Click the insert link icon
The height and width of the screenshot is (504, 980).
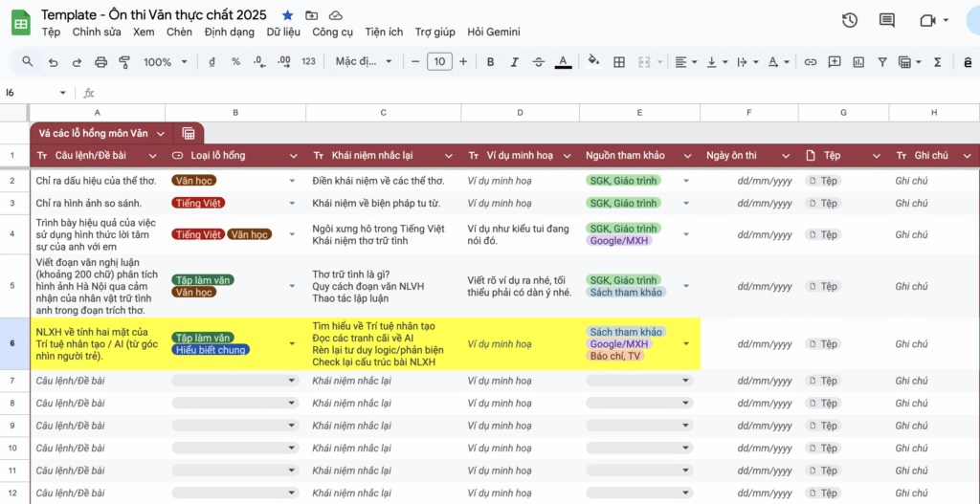tap(811, 62)
